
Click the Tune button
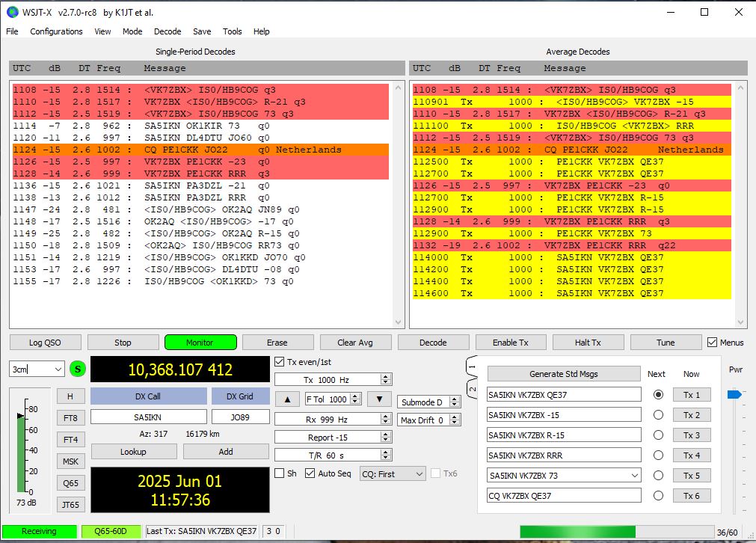tap(666, 343)
